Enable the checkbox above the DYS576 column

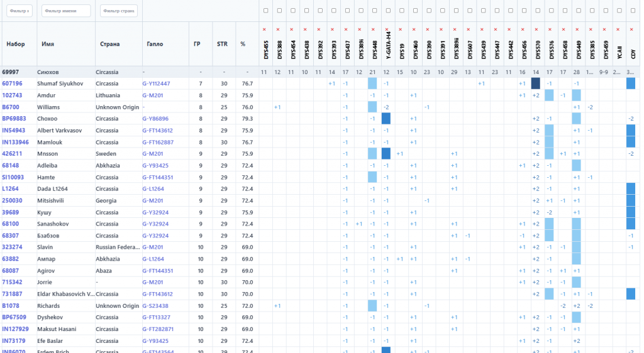click(x=550, y=11)
